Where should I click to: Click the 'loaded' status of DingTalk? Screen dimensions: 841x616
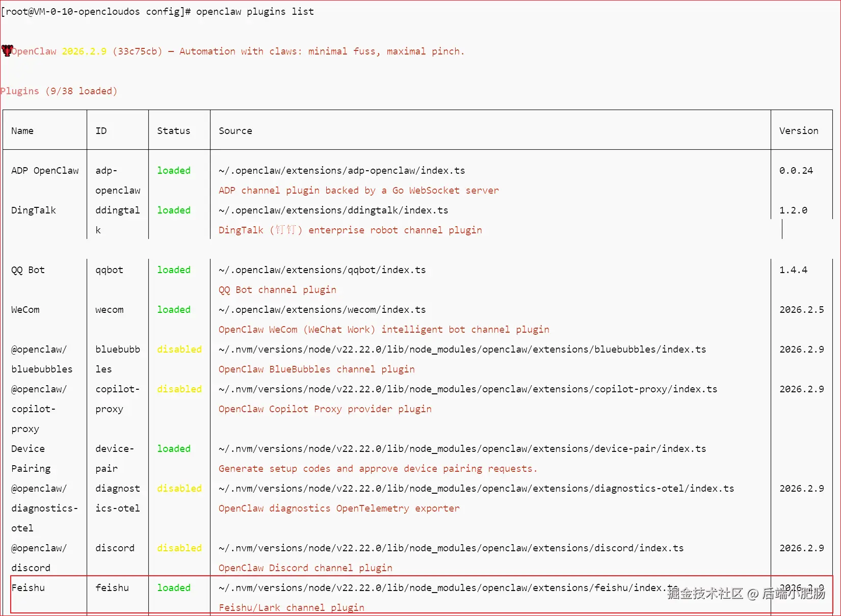(x=174, y=210)
